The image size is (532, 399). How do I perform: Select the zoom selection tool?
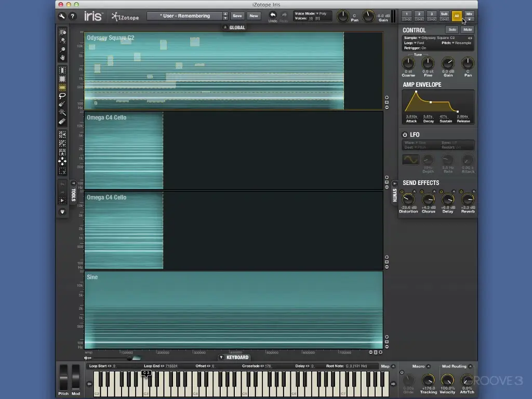62,32
